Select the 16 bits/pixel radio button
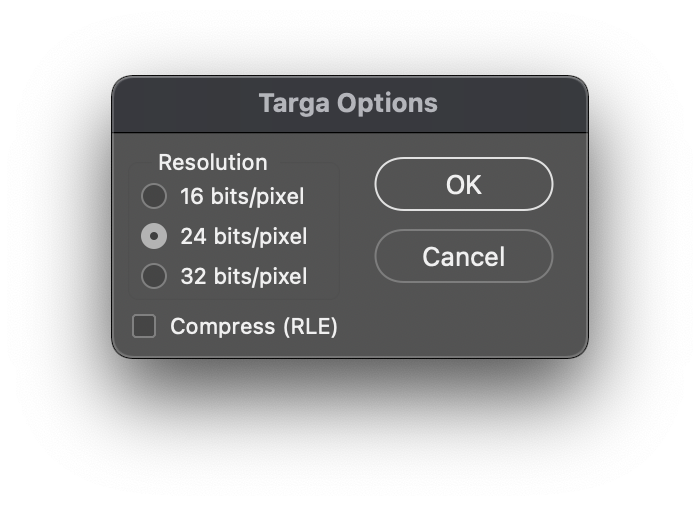The image size is (700, 506). point(154,196)
